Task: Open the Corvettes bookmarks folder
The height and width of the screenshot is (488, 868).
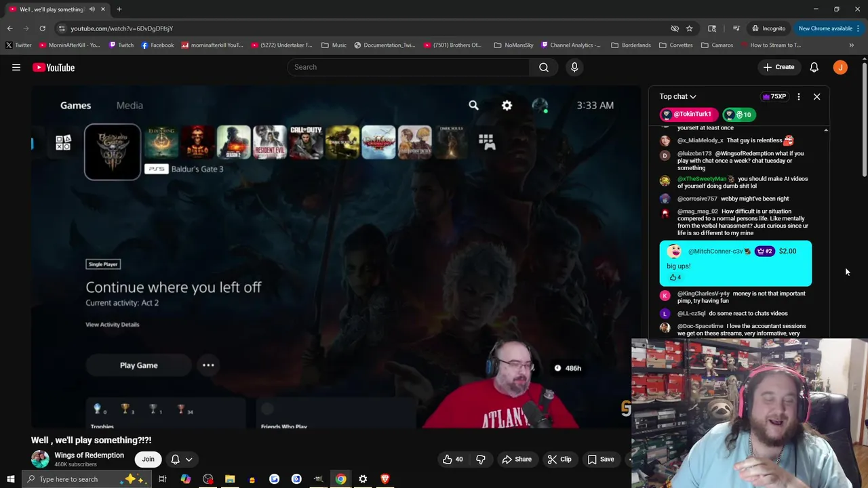Action: [675, 45]
